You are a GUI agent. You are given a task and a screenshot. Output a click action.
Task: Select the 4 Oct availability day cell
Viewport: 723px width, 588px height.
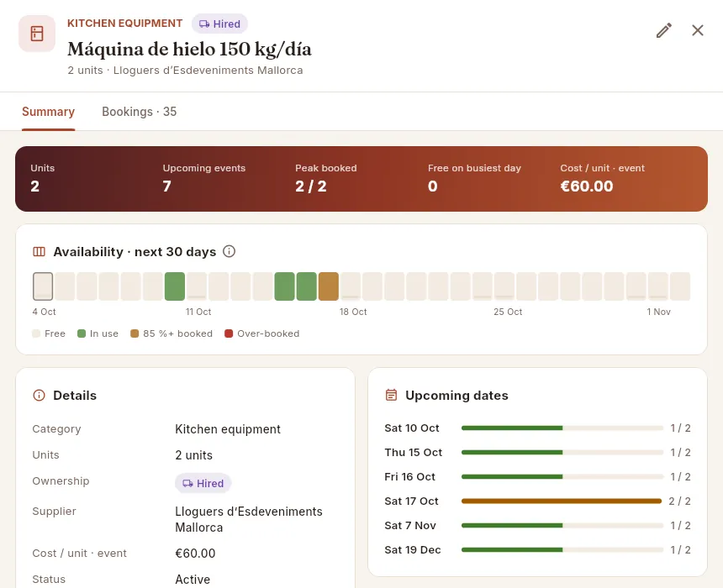(x=43, y=286)
